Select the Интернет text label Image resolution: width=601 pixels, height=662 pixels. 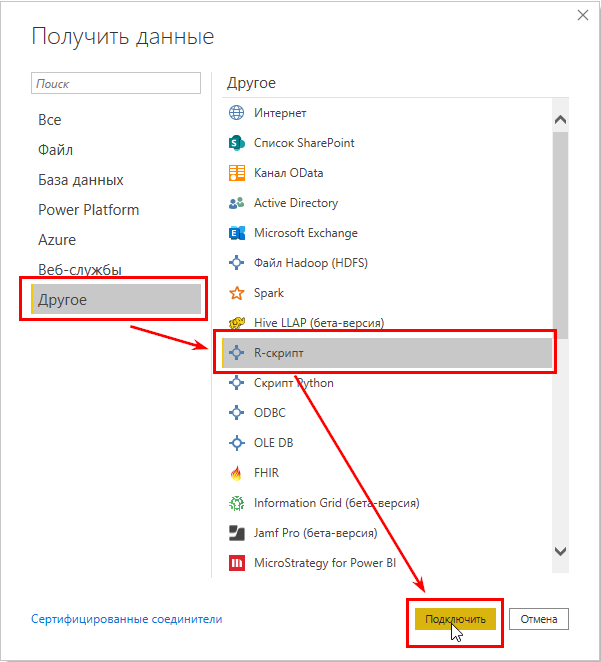[280, 113]
